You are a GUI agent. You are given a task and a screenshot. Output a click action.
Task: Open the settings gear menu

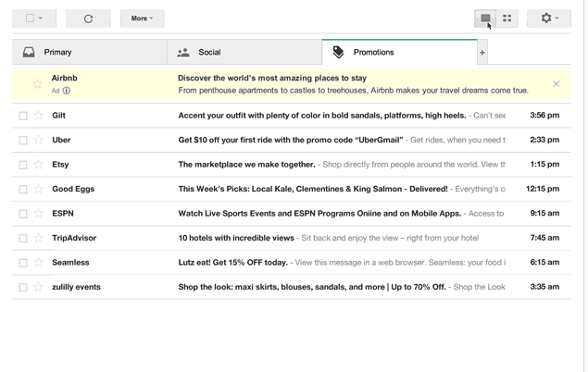click(549, 19)
